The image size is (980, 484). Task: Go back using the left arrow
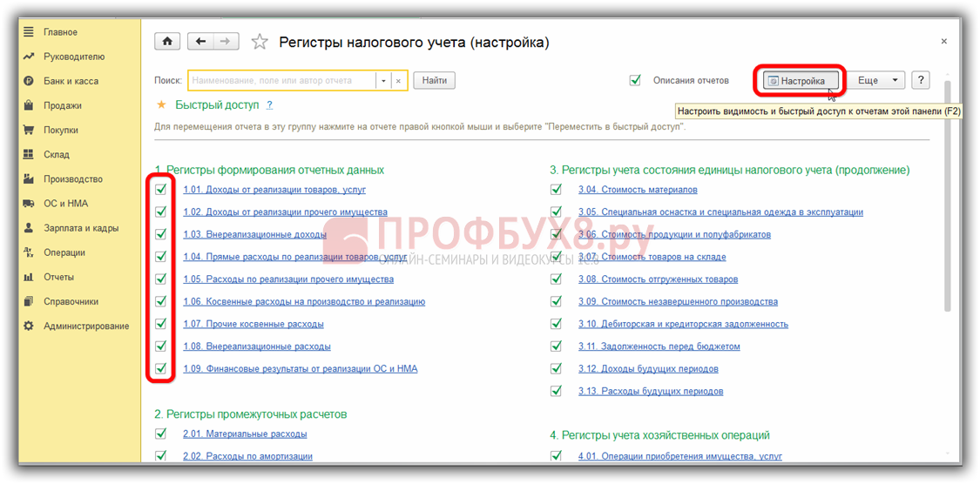tap(201, 42)
